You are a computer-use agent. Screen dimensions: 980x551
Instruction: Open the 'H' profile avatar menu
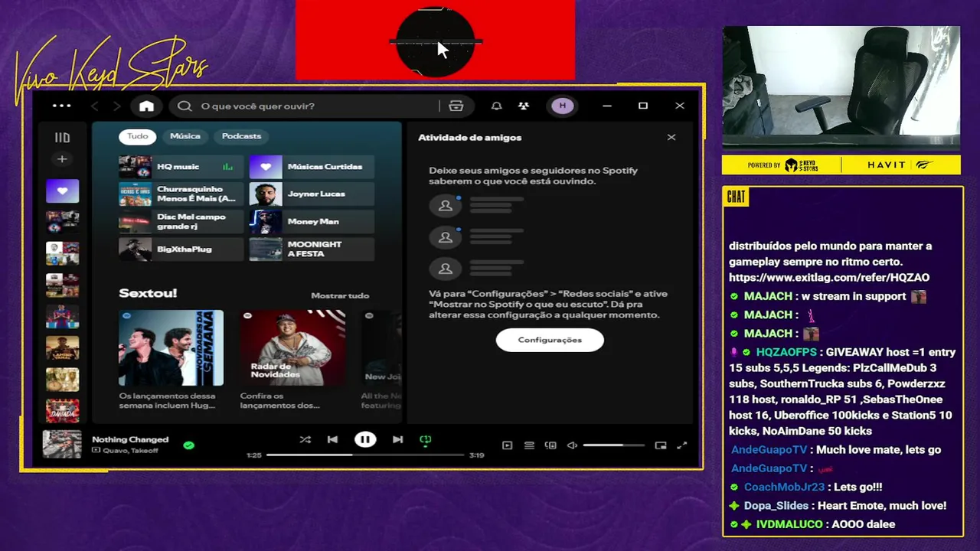click(563, 106)
